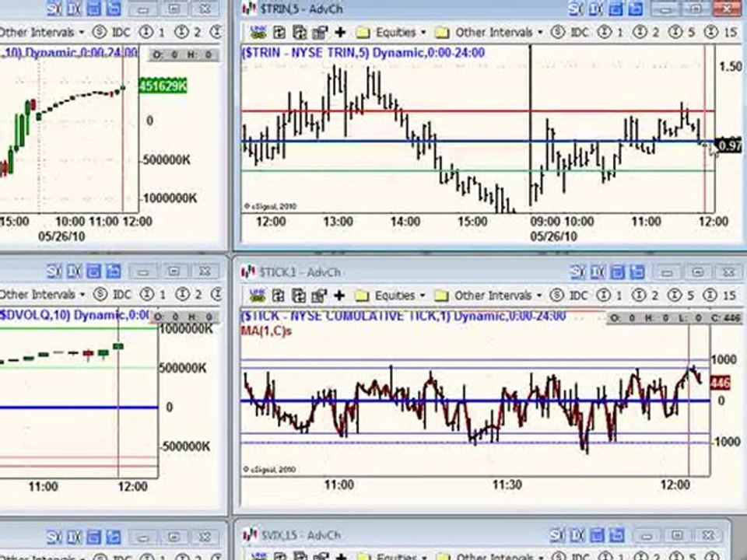Switch $TRIN chart to 1-minute interval
The width and height of the screenshot is (747, 560).
click(610, 33)
